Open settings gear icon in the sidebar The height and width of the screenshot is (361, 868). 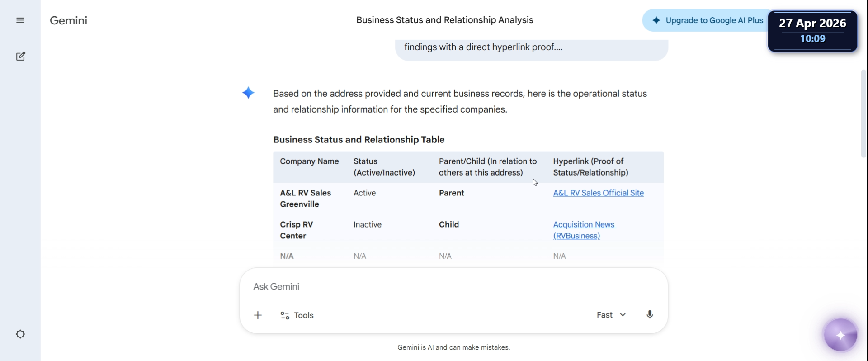(x=20, y=334)
